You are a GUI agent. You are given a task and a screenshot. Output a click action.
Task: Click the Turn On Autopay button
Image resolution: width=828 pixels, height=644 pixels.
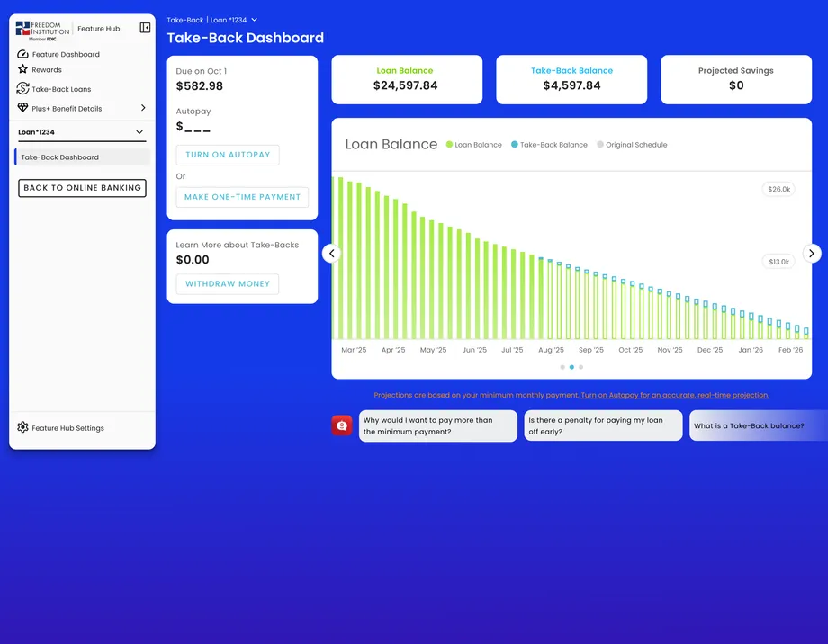click(228, 155)
